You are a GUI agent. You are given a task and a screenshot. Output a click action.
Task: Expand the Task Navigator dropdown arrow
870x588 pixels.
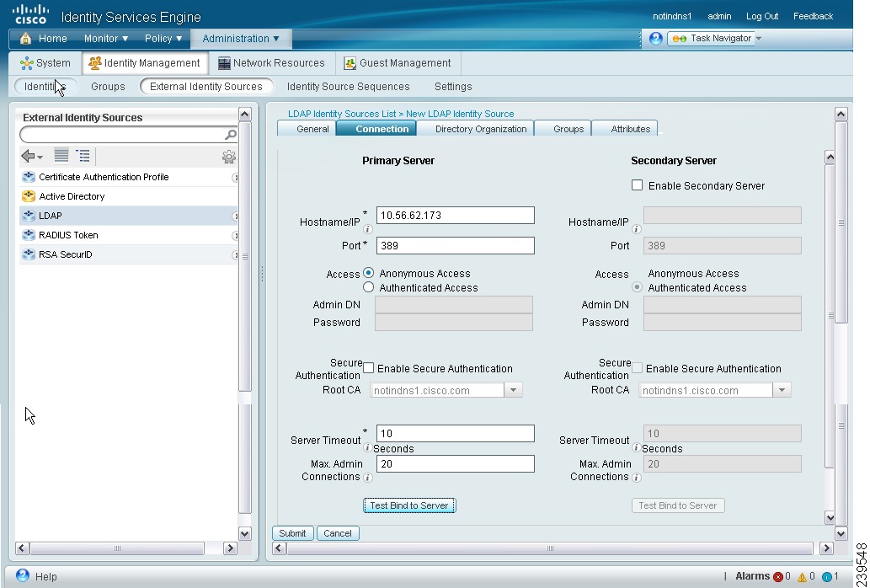pyautogui.click(x=759, y=38)
